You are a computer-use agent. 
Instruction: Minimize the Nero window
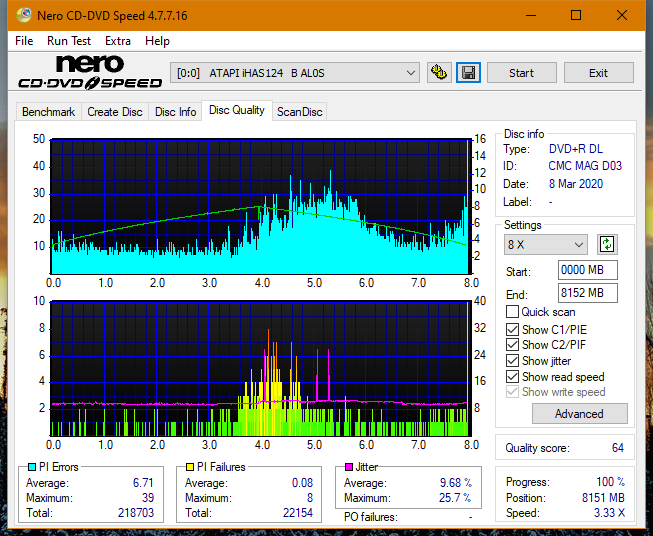pyautogui.click(x=531, y=15)
